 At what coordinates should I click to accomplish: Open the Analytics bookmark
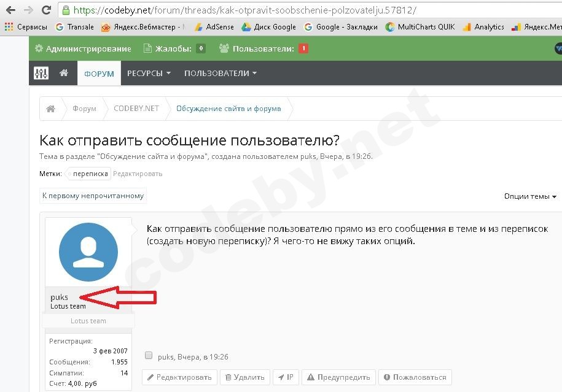pyautogui.click(x=483, y=27)
